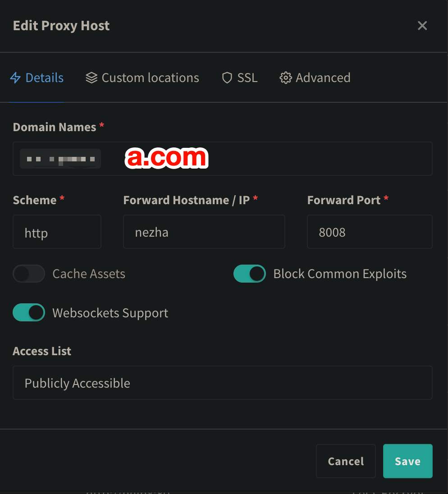Click the shield icon beside SSL
This screenshot has width=448, height=494.
coord(227,78)
